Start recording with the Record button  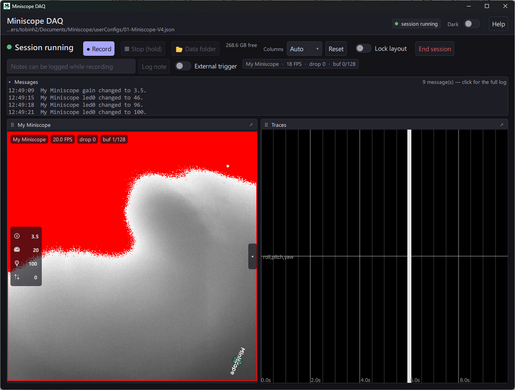(x=99, y=49)
